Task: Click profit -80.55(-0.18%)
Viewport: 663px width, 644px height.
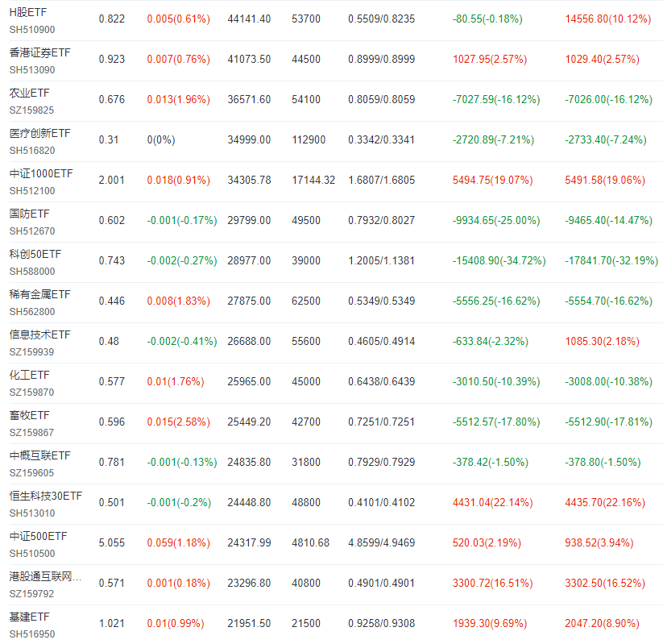Action: [x=487, y=19]
